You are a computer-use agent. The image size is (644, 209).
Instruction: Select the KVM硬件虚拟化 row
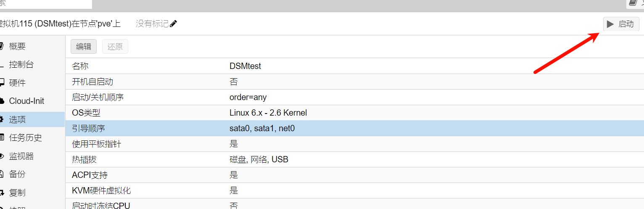pos(355,190)
